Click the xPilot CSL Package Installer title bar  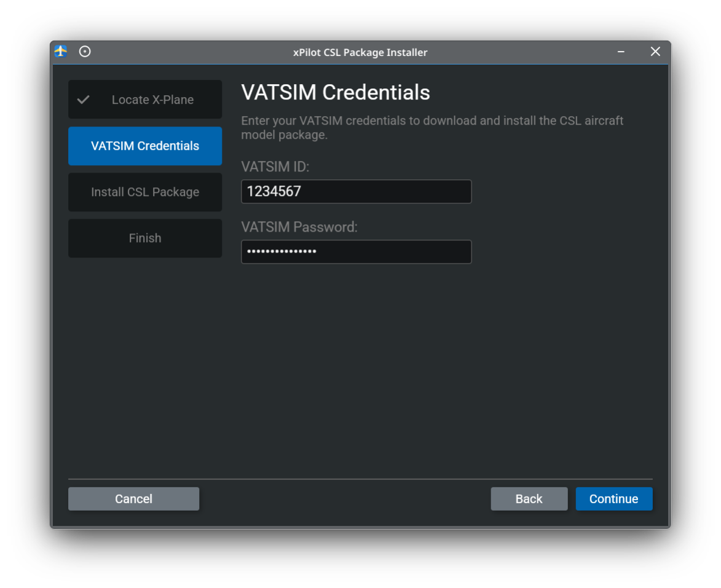361,52
